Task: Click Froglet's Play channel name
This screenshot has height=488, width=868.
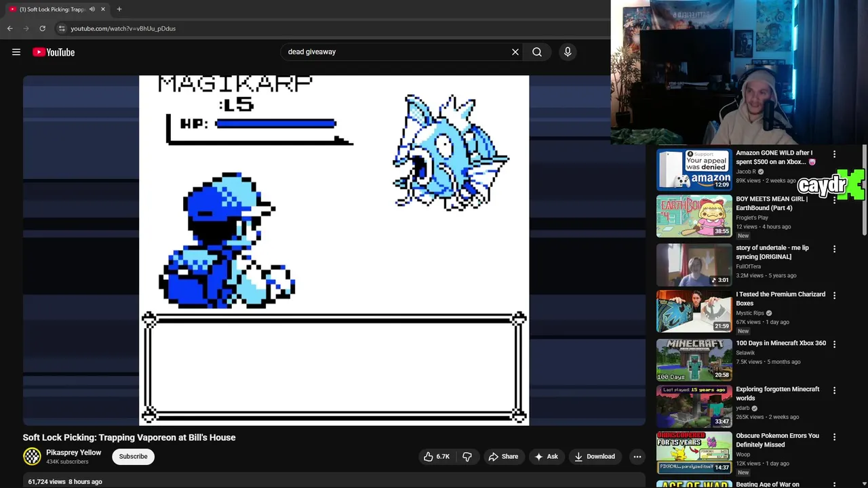Action: (752, 218)
